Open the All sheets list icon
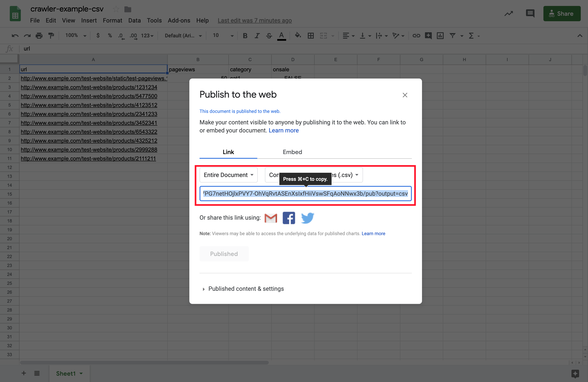The width and height of the screenshot is (588, 382). [37, 373]
